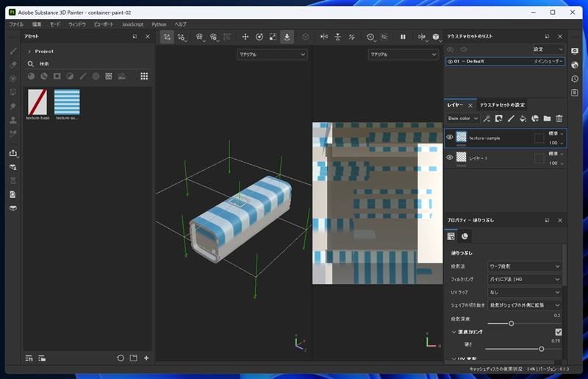Screen dimensions: 588x379
Task: Expand the Project tree in assets panel
Action: (29, 52)
